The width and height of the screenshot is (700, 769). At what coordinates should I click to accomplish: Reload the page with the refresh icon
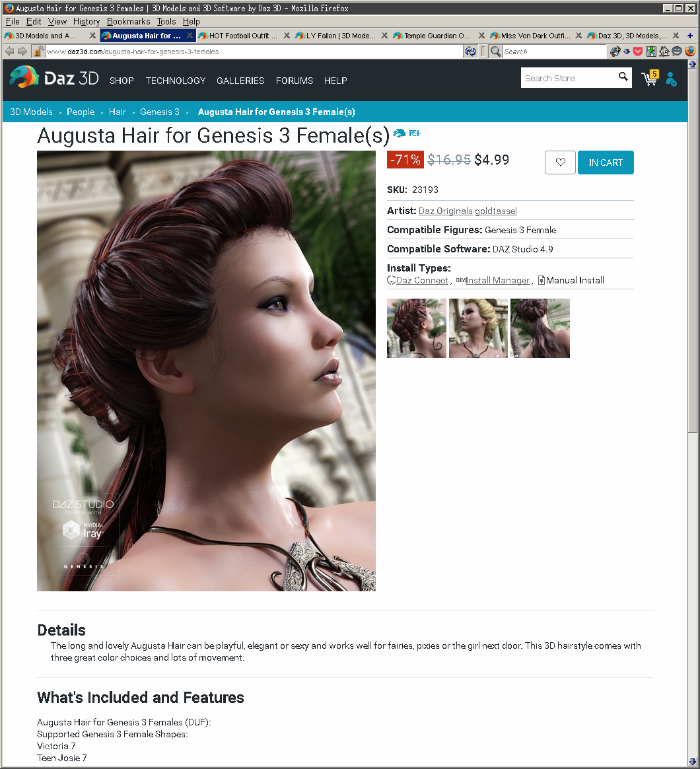(470, 52)
